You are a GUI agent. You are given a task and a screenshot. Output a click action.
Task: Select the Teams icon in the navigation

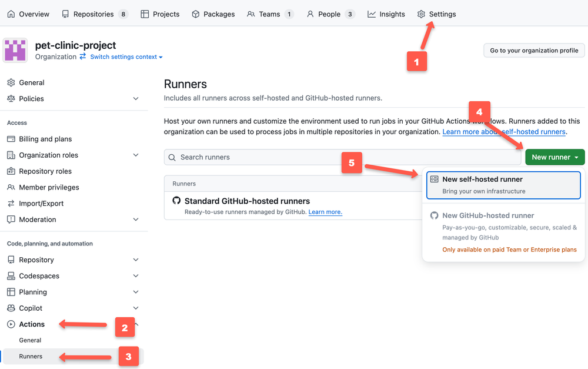(251, 14)
